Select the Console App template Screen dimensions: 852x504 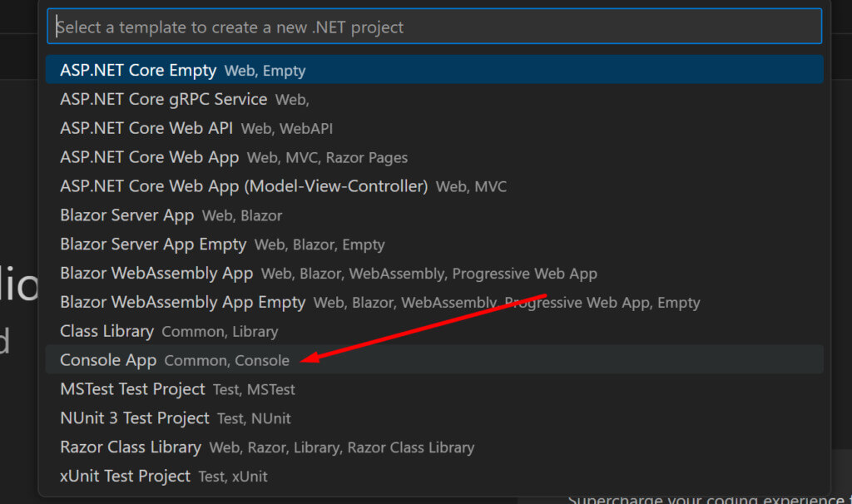108,360
